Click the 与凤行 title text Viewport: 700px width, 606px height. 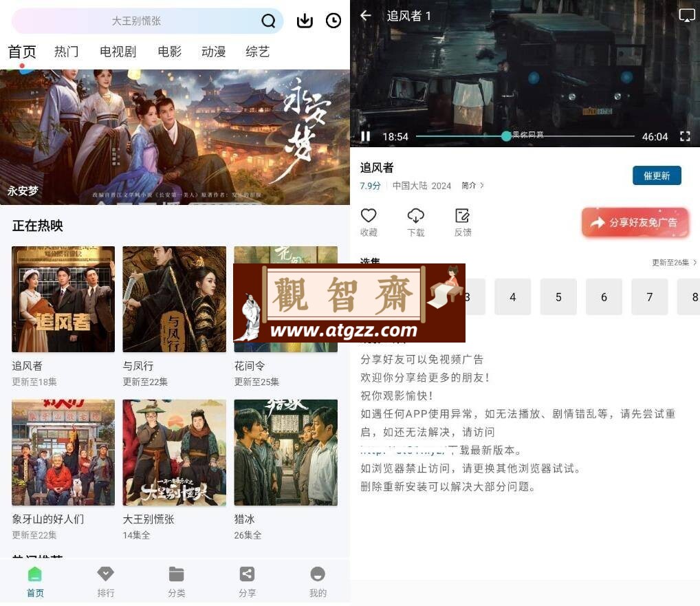point(138,366)
